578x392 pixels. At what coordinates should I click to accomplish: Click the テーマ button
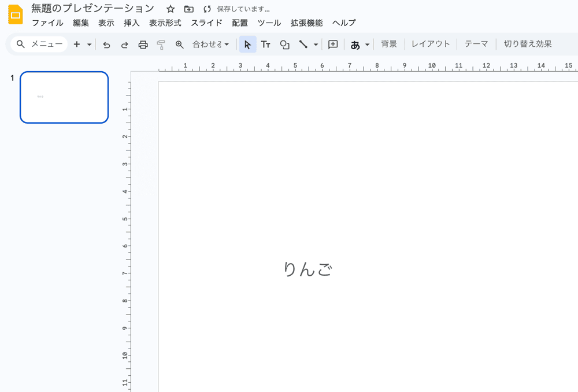476,44
